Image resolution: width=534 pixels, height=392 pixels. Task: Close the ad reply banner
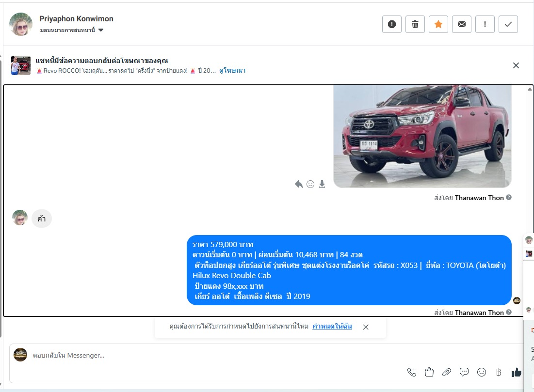[516, 65]
